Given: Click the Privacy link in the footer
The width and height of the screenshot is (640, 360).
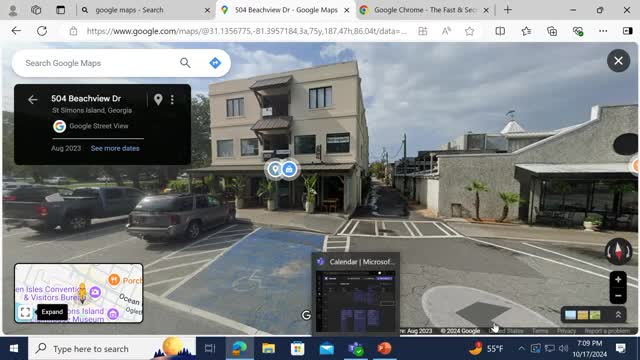Looking at the screenshot, I should pos(567,331).
